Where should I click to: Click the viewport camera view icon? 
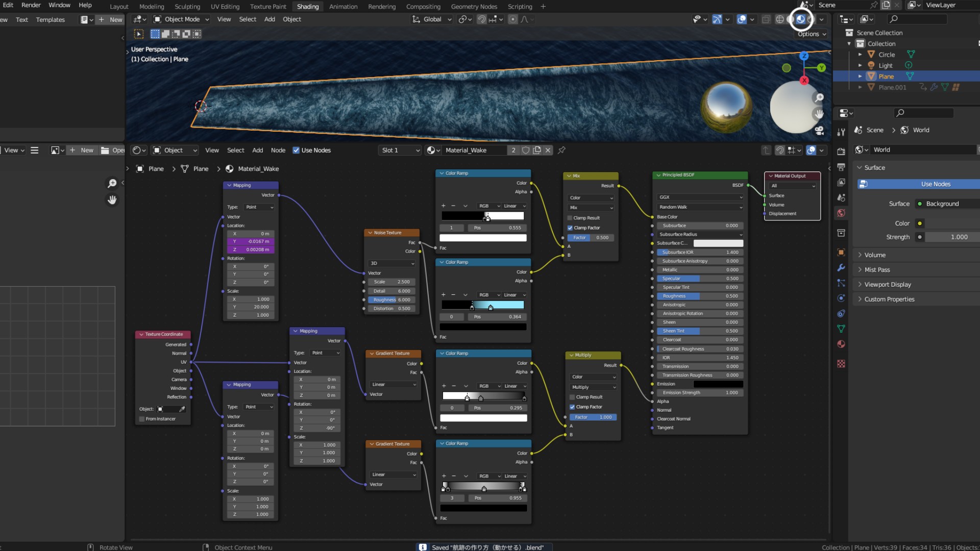pyautogui.click(x=819, y=131)
